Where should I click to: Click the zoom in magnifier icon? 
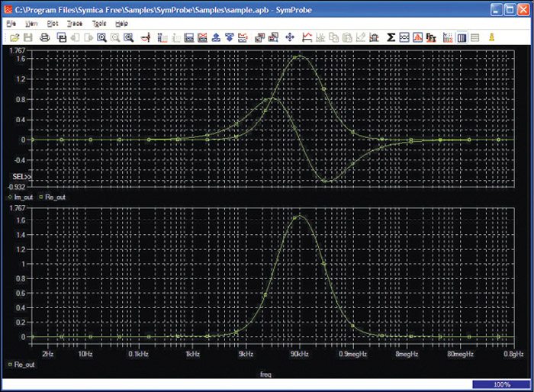101,37
